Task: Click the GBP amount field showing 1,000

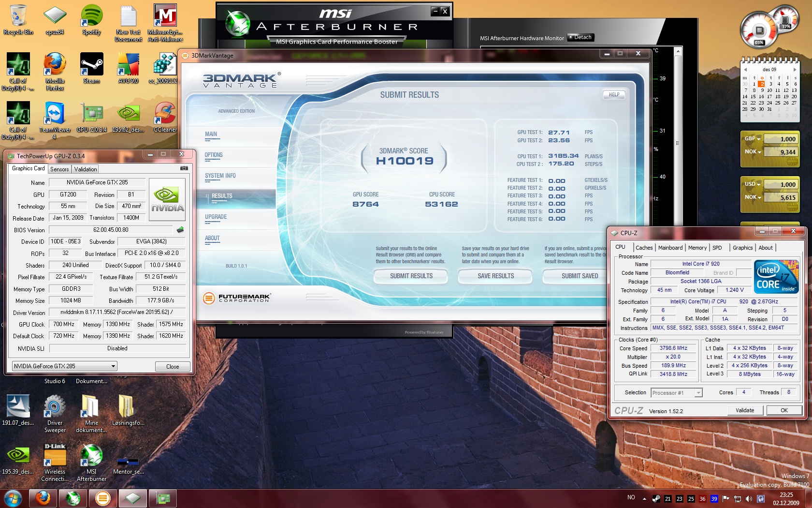Action: pos(781,139)
